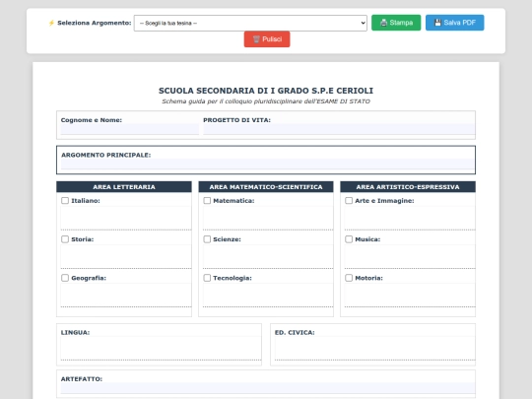Check the Geografia checkbox
Viewport: 532px width, 399px height.
tap(65, 278)
